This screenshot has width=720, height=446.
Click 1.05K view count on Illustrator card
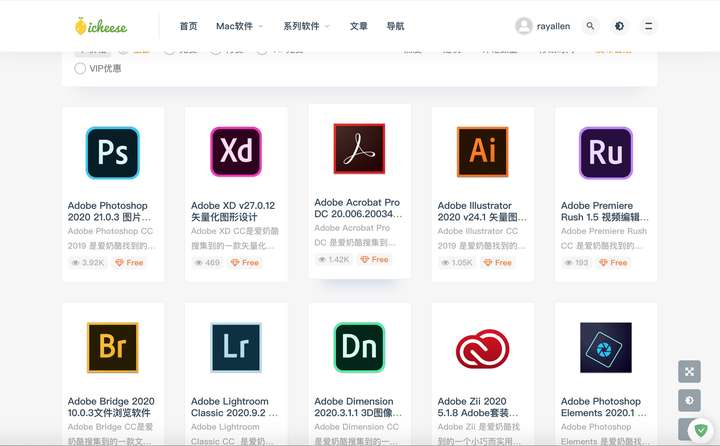(x=457, y=263)
